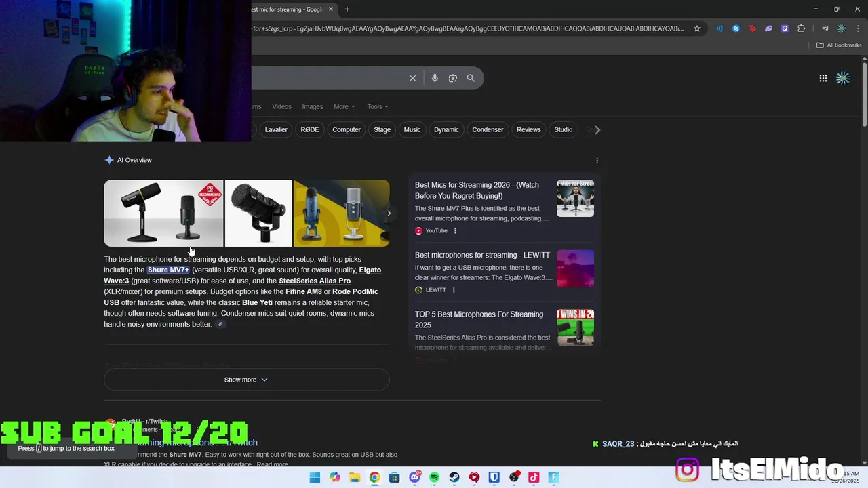Click the browser address bar URL
This screenshot has width=868, height=488.
point(468,28)
